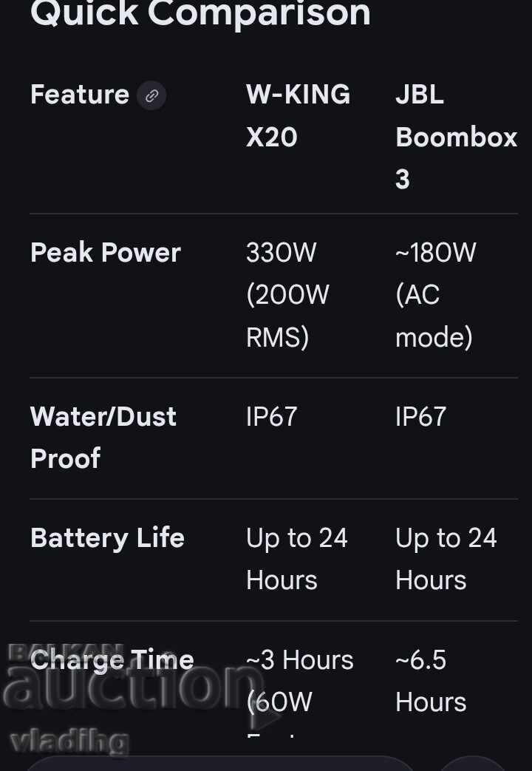Click JBL Boombox 3's Up to 24 Hours cell

pos(446,559)
